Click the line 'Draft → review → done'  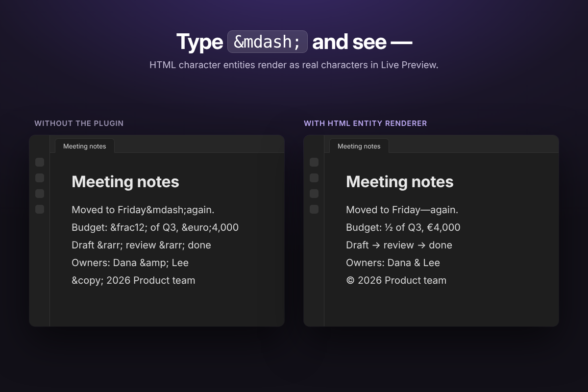click(x=399, y=245)
